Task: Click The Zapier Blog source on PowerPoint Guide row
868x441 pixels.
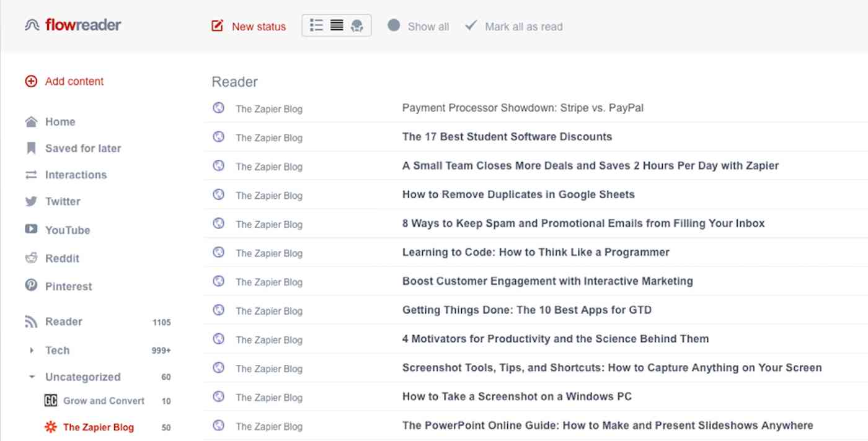Action: [x=269, y=427]
